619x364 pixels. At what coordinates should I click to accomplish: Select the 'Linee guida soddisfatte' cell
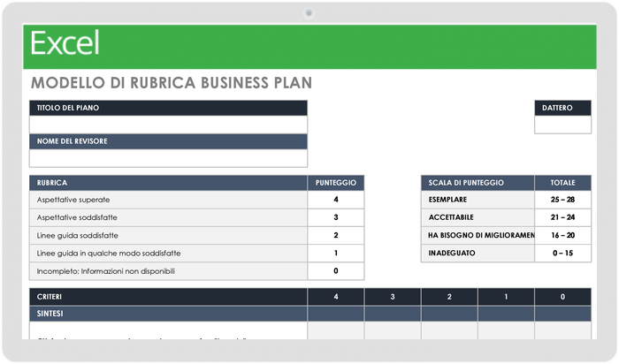[168, 235]
